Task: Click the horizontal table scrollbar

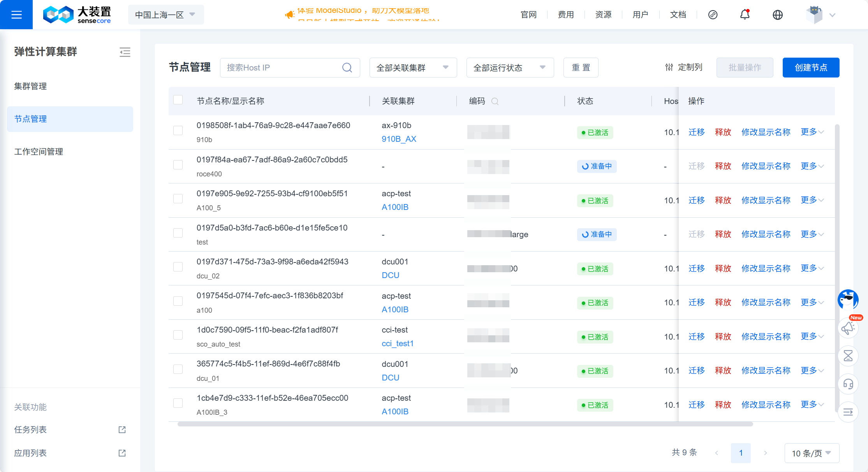Action: (x=465, y=424)
